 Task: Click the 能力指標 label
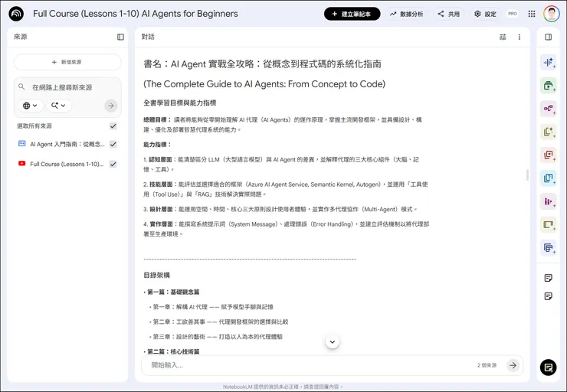[157, 145]
